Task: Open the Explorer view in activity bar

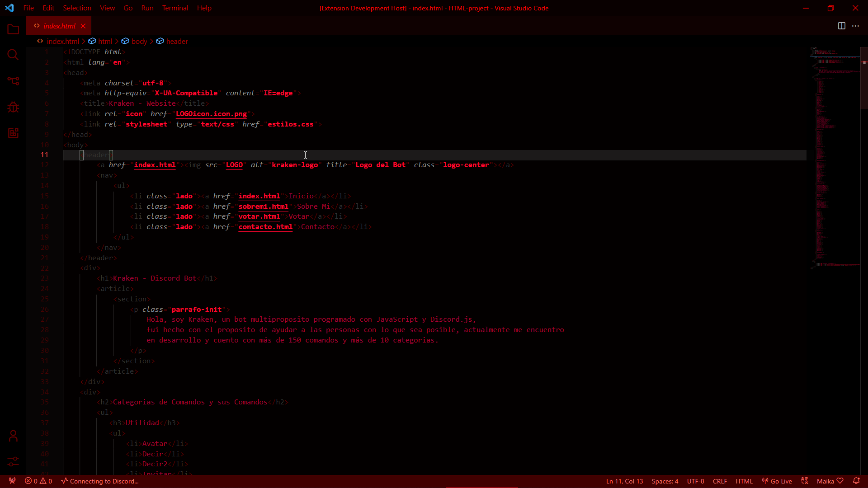Action: [13, 30]
